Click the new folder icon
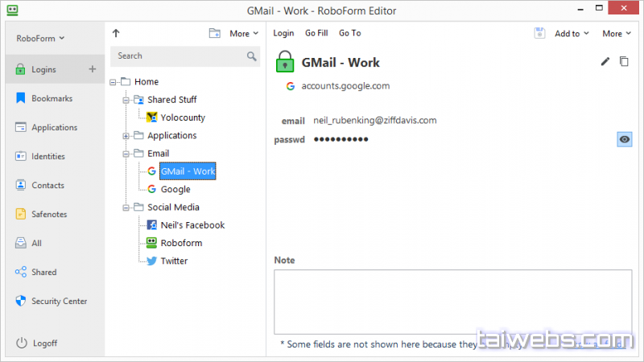The height and width of the screenshot is (362, 644). [214, 34]
